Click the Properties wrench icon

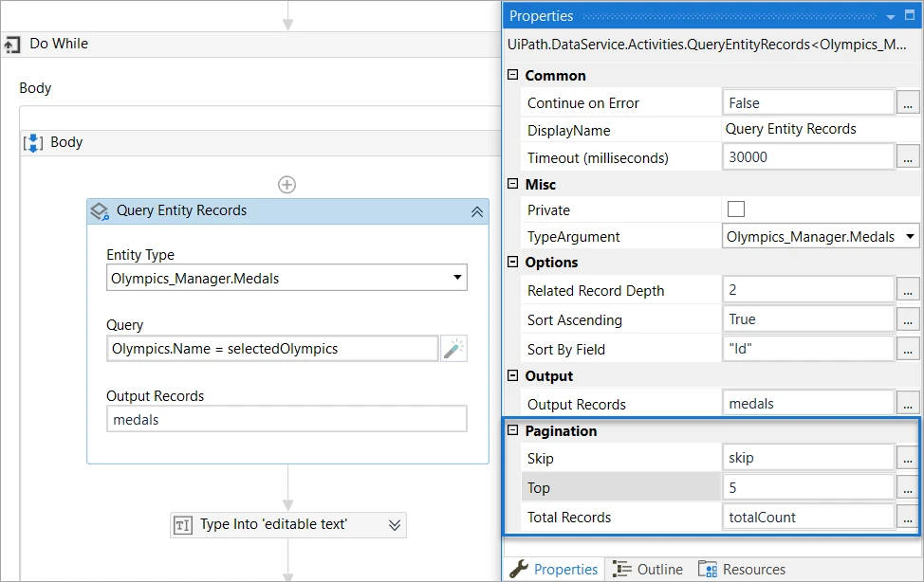[x=519, y=569]
